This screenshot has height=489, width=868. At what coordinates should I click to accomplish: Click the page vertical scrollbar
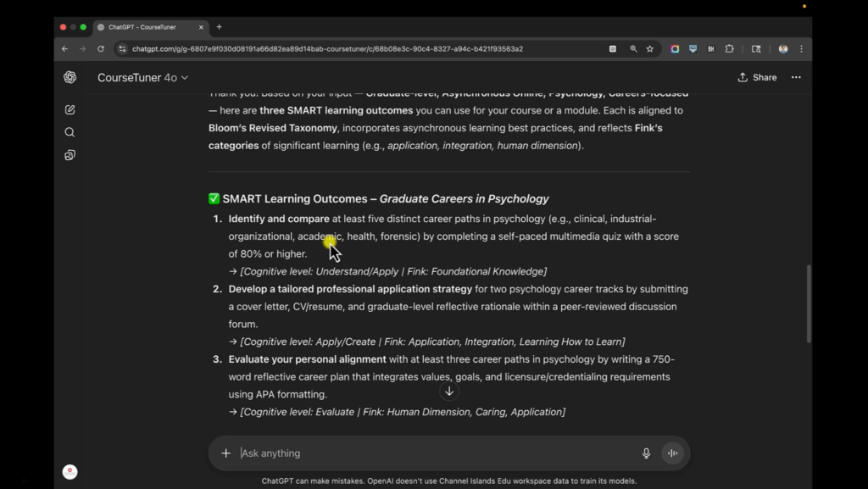808,303
